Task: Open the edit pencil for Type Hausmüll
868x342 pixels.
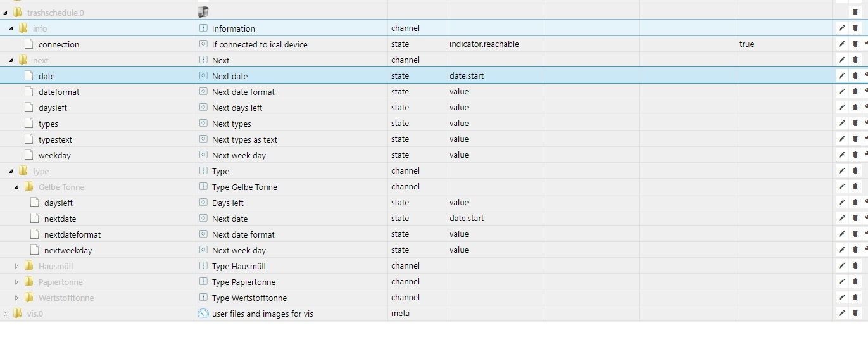Action: [841, 266]
